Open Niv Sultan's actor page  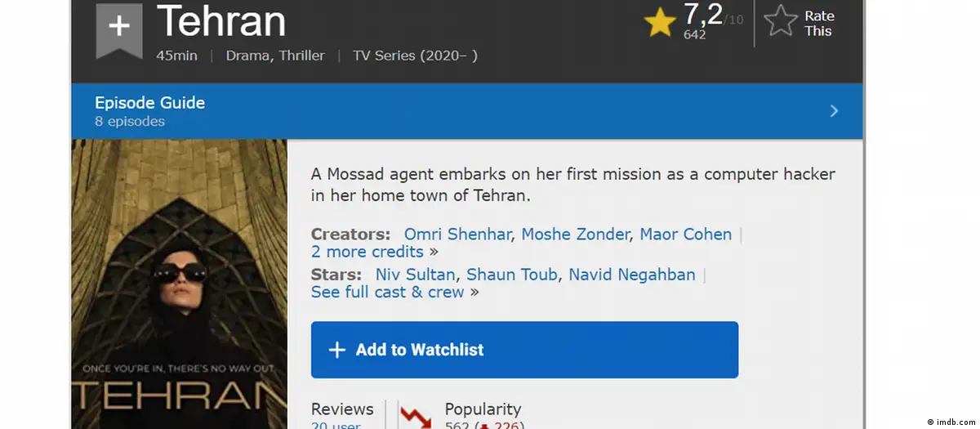click(x=416, y=275)
